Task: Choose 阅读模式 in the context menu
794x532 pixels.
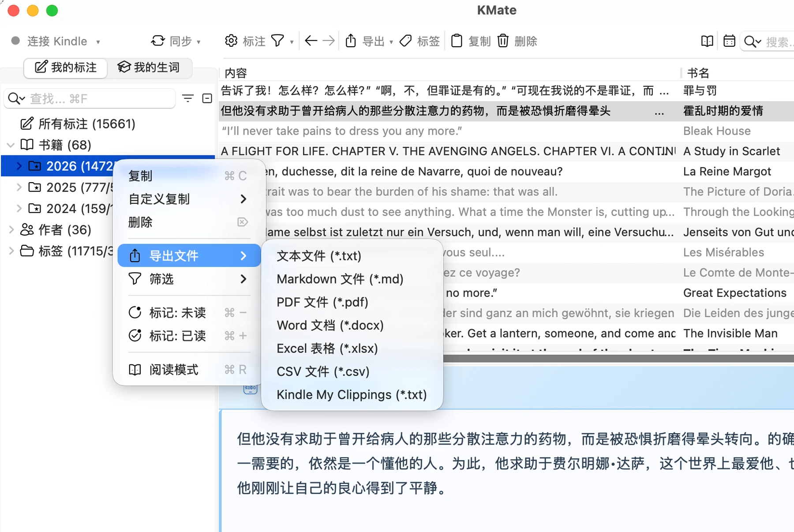Action: (x=189, y=370)
